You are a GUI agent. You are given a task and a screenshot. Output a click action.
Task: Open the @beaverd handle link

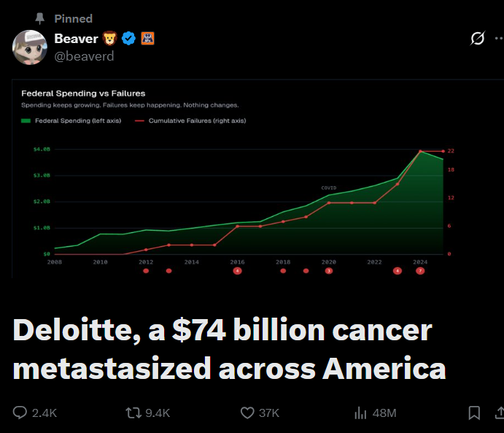[84, 56]
